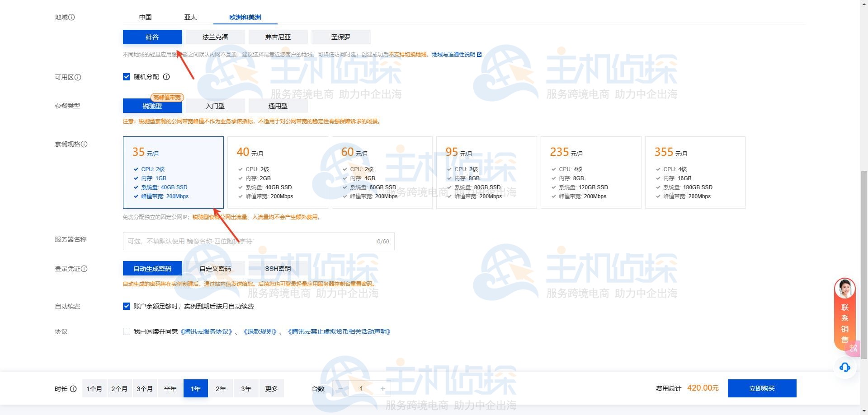This screenshot has height=415, width=868.
Task: Click the scrollbar up arrow
Action: tap(864, 3)
